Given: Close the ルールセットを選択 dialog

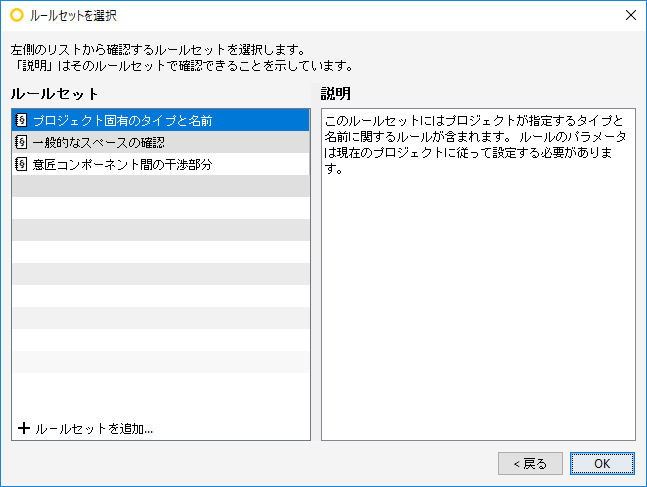Looking at the screenshot, I should pyautogui.click(x=630, y=15).
